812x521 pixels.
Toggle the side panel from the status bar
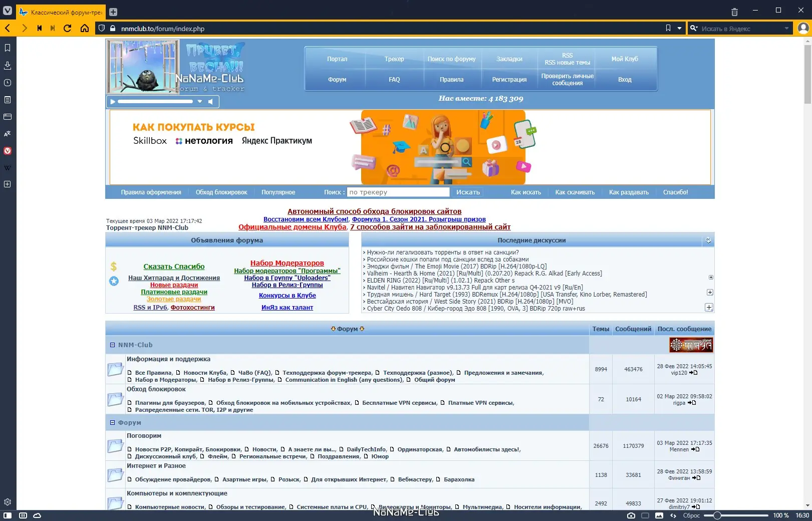click(x=8, y=515)
